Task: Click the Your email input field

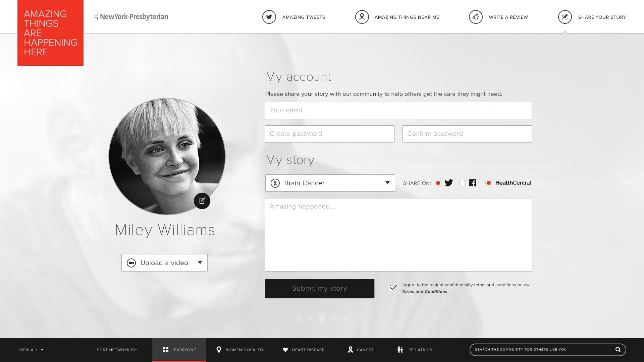Action: tap(398, 111)
